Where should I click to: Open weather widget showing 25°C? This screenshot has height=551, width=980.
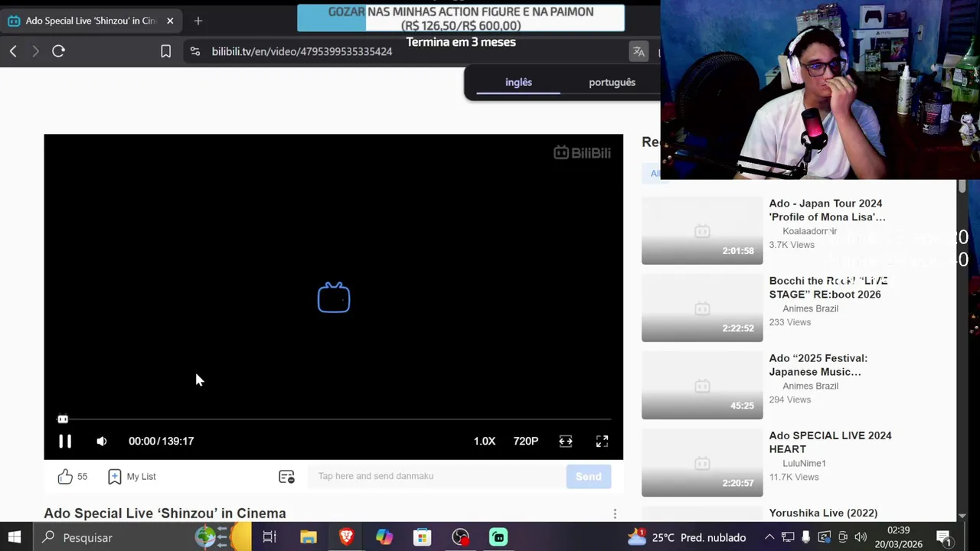687,537
